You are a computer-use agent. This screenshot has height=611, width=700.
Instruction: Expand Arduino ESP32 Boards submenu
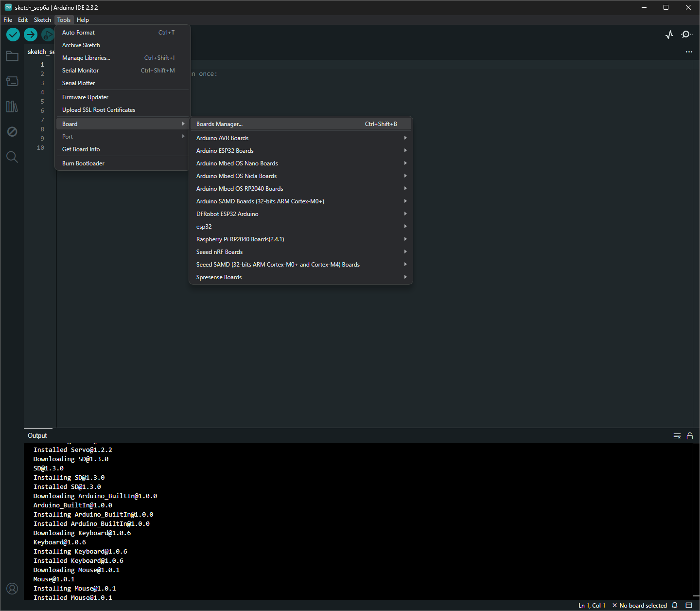301,151
